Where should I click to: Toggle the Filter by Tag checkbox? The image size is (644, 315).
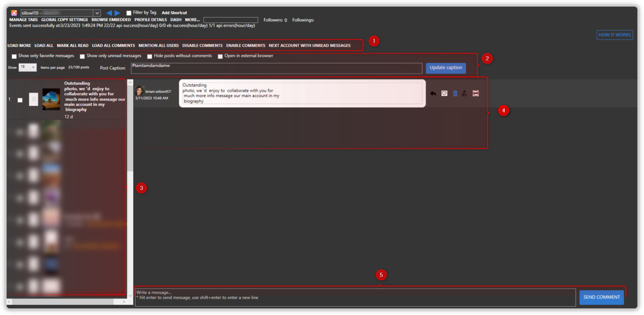tap(129, 12)
